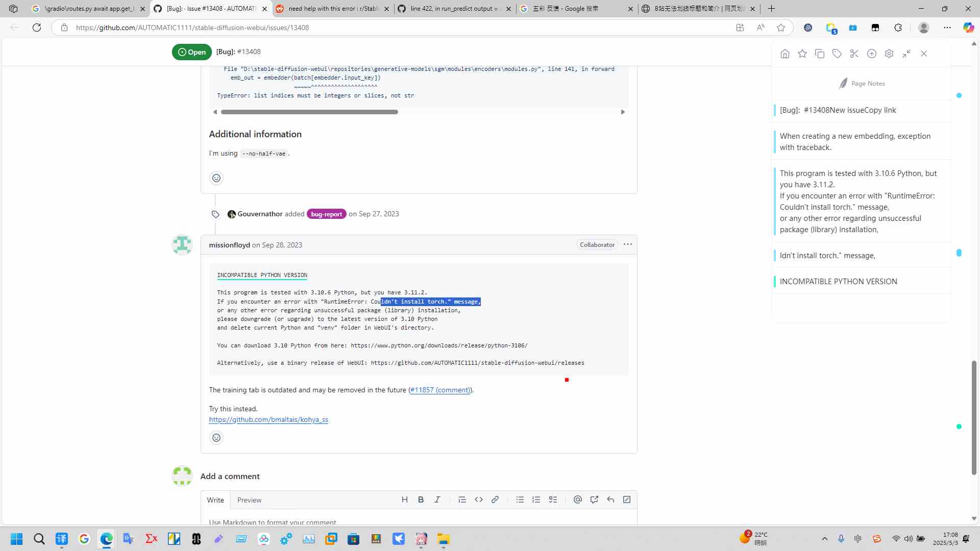Viewport: 980px width, 551px height.
Task: Add a link in comment toolbar
Action: click(x=495, y=500)
